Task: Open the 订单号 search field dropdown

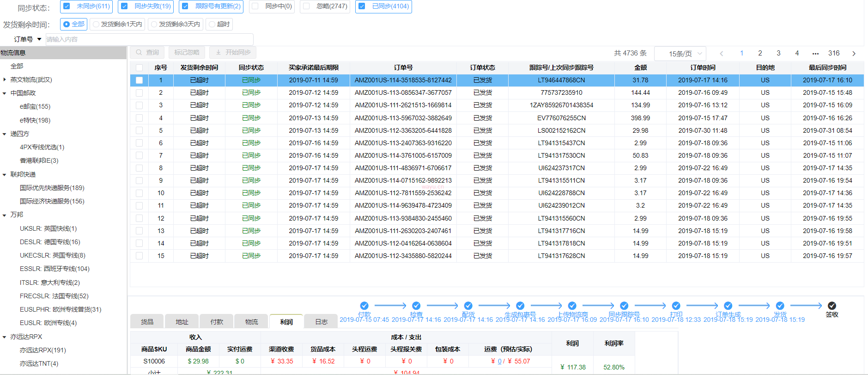Action: (x=28, y=39)
